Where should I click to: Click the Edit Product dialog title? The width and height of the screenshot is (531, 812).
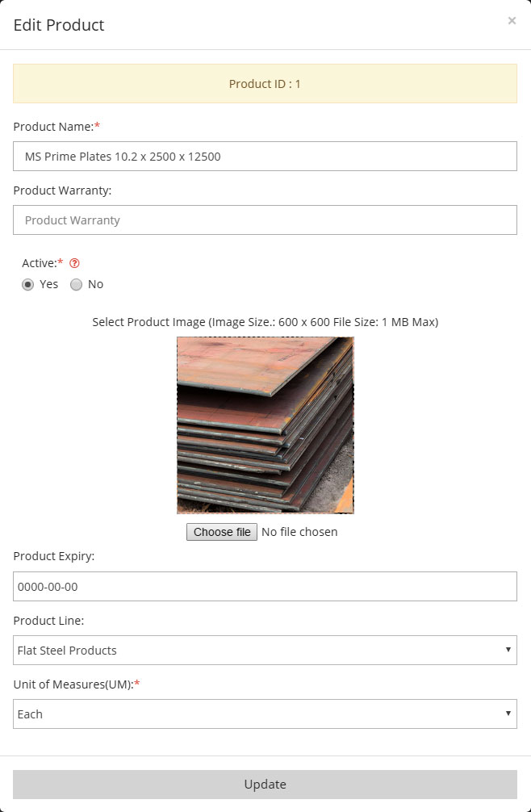coord(59,25)
